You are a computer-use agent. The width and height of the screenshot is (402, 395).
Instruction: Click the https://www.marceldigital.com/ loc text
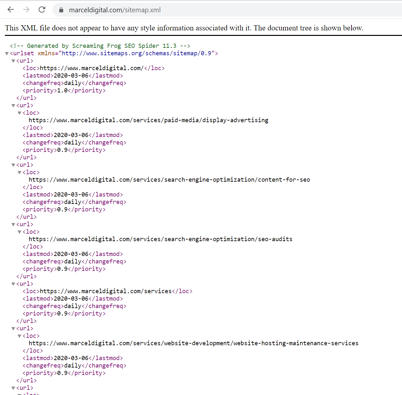91,68
